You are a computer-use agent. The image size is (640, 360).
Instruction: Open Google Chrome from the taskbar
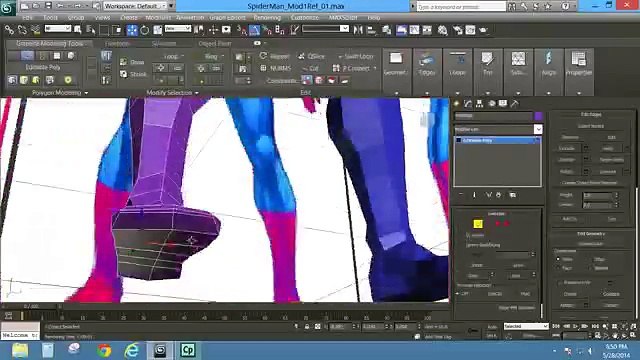click(104, 350)
